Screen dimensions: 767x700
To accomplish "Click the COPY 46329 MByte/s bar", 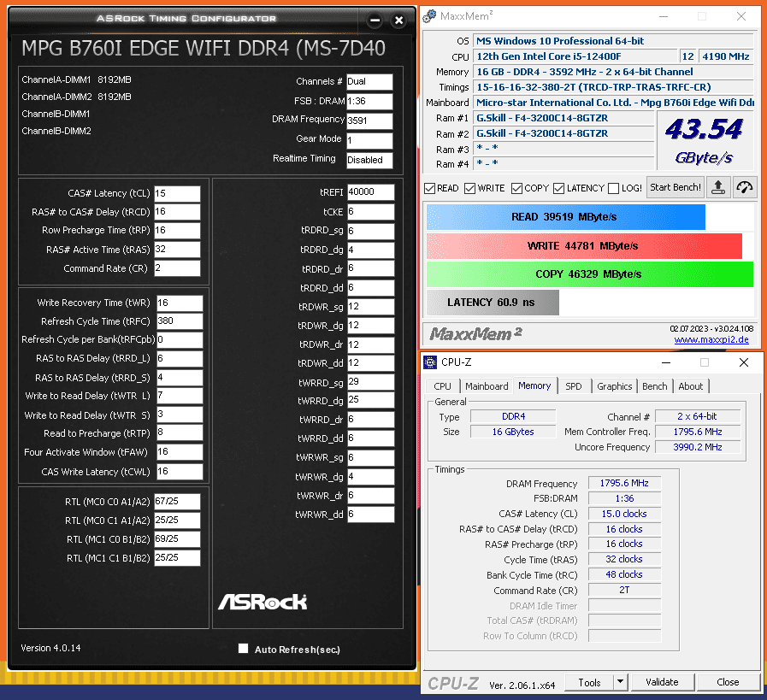I will coord(590,274).
